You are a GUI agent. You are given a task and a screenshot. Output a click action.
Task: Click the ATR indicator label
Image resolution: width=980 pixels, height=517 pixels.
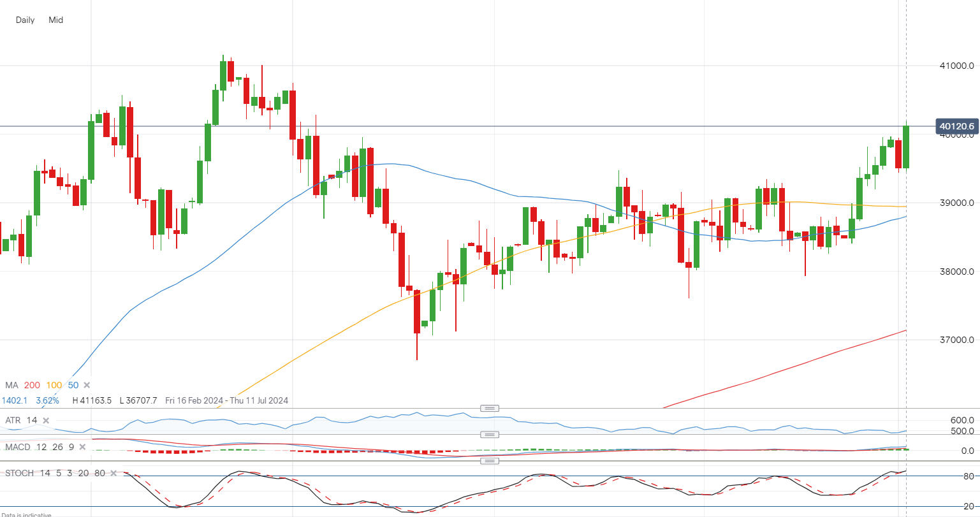13,421
